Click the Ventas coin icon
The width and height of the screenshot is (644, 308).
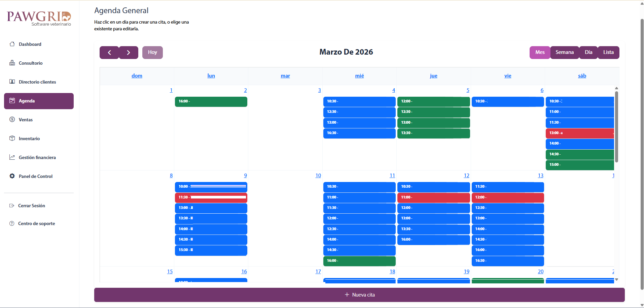click(12, 120)
